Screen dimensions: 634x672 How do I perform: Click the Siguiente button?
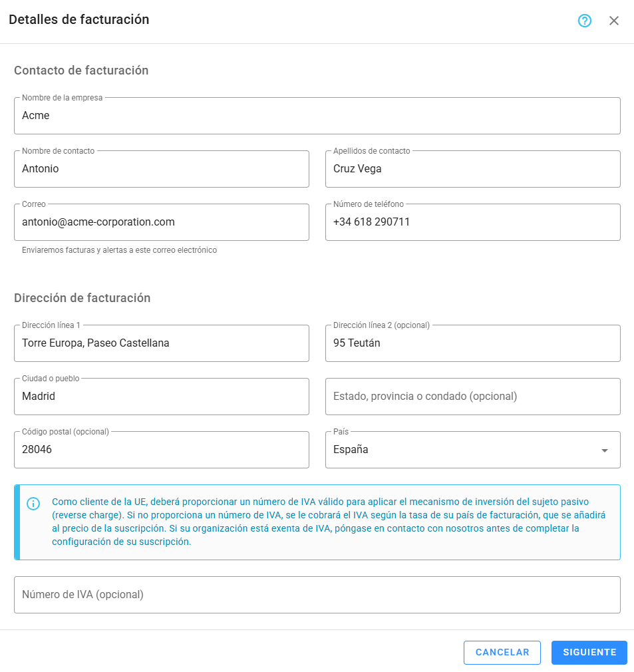[x=589, y=653]
